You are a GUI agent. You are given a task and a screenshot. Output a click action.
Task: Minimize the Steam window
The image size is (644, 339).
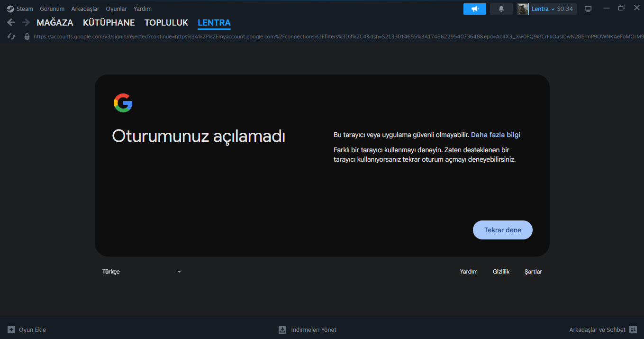607,8
